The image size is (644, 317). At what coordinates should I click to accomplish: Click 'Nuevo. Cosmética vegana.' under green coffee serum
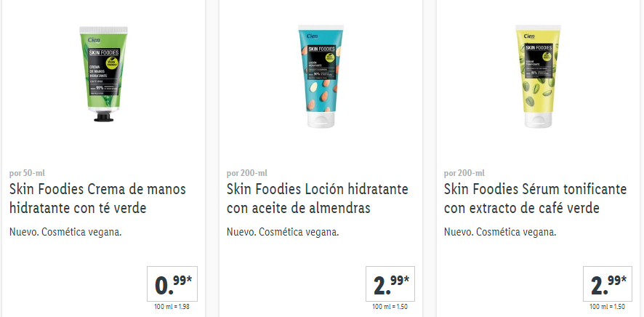coord(500,232)
